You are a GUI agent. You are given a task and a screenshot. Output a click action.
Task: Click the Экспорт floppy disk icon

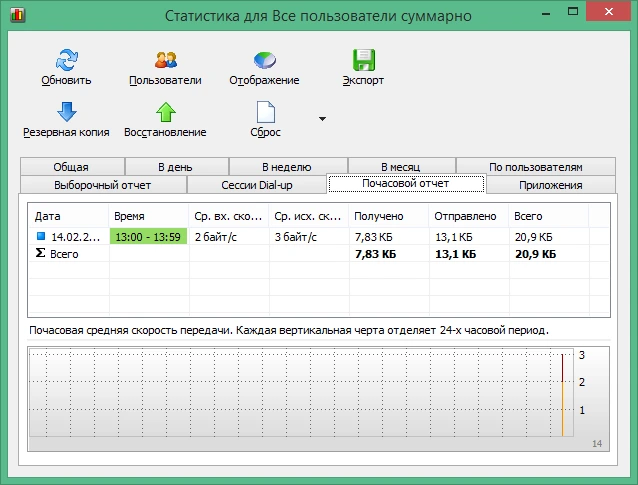tap(363, 60)
